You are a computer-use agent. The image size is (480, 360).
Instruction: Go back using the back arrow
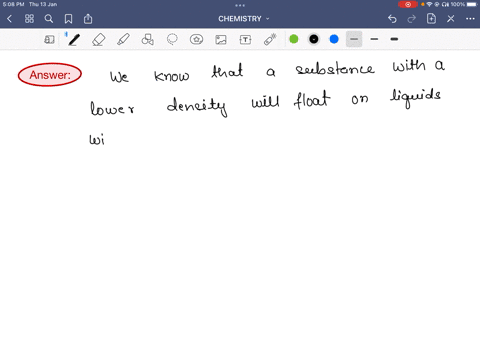click(10, 19)
